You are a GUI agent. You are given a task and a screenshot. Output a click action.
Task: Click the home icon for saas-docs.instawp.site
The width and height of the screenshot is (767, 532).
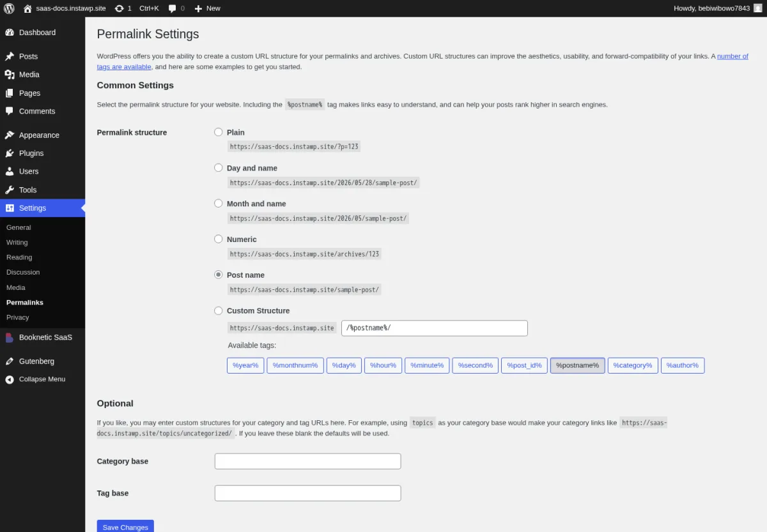27,8
